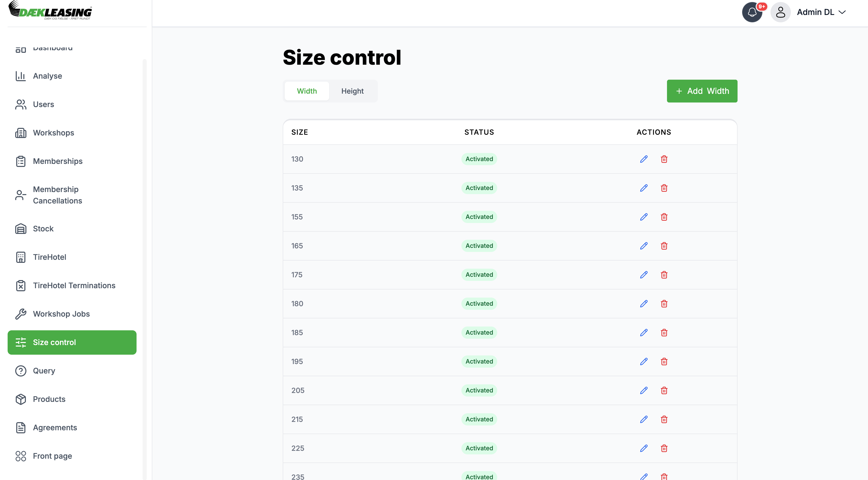The height and width of the screenshot is (480, 868).
Task: Delete the size 180 row
Action: 664,304
